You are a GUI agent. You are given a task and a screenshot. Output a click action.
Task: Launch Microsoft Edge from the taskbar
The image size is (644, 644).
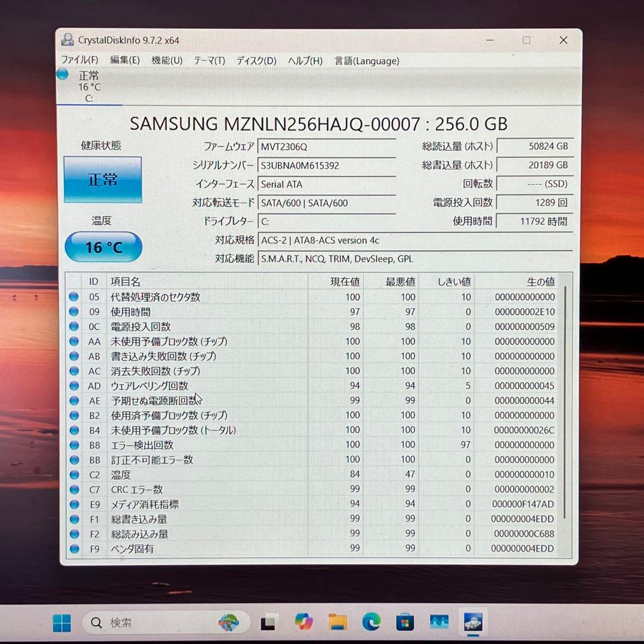pos(371,623)
